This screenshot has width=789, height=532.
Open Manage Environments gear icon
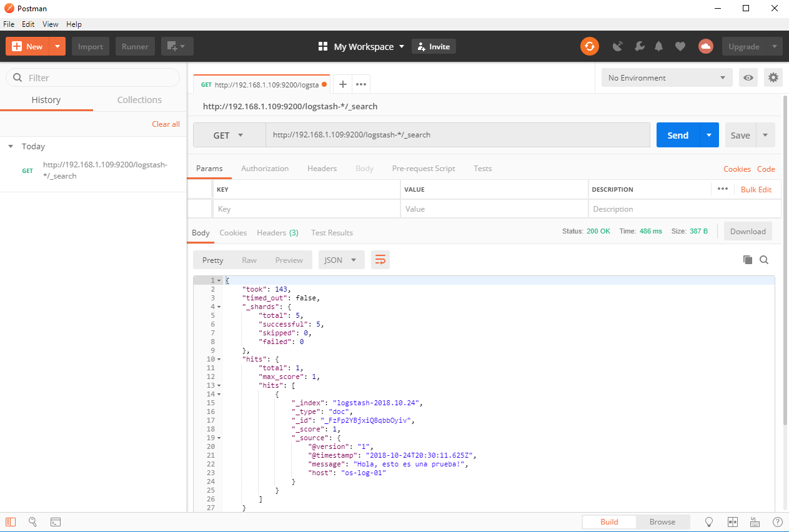pos(773,77)
